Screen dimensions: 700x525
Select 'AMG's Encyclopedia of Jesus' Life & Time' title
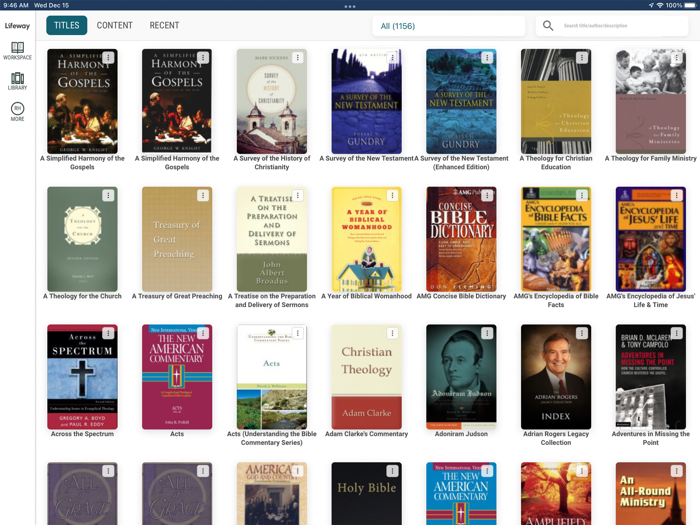[x=650, y=300]
